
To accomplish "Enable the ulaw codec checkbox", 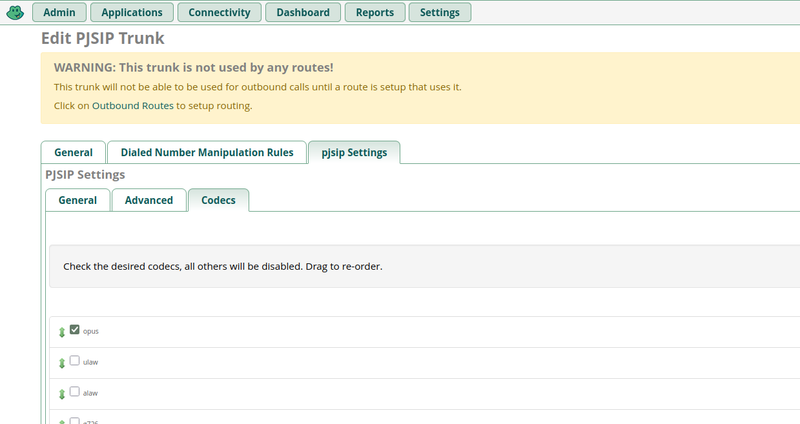I will point(74,361).
